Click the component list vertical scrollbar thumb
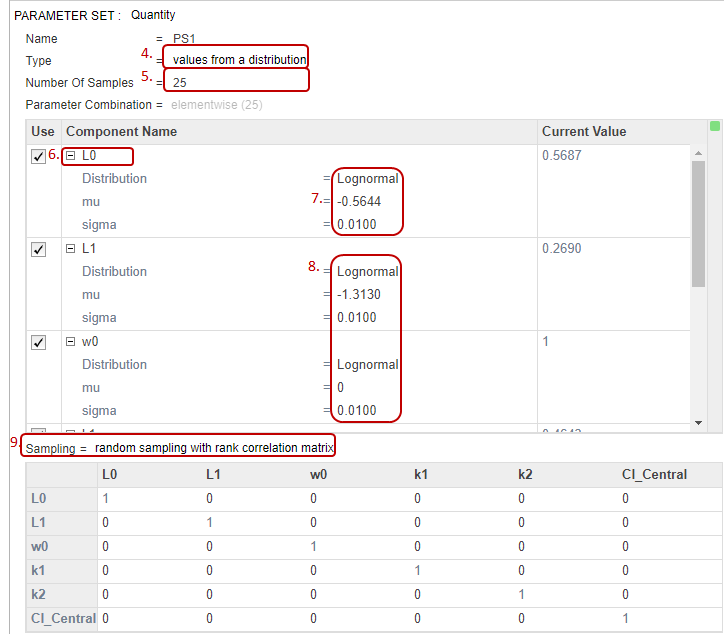The width and height of the screenshot is (724, 634). point(698,224)
